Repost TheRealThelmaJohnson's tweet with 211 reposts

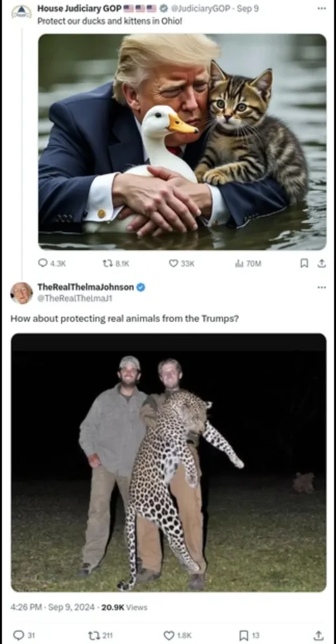pos(94,635)
